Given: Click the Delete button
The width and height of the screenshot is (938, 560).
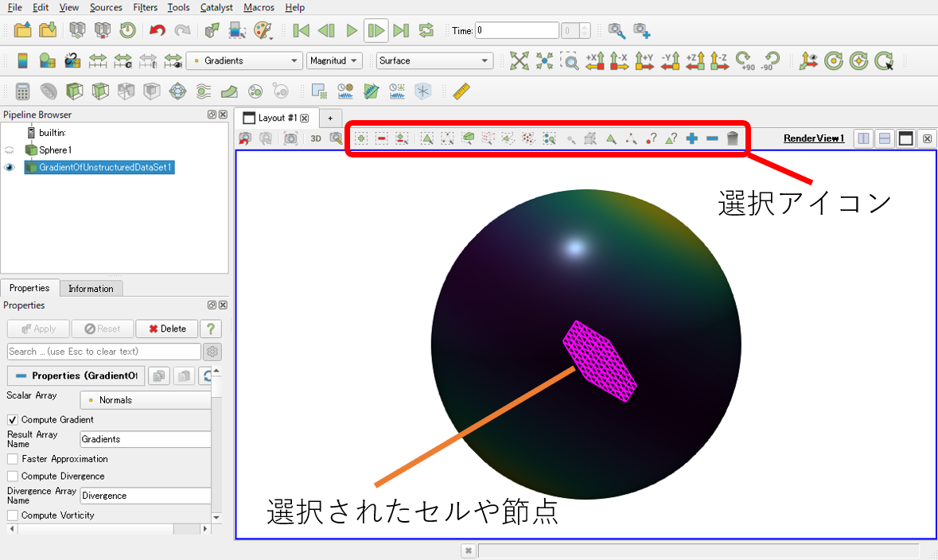Looking at the screenshot, I should tap(167, 329).
